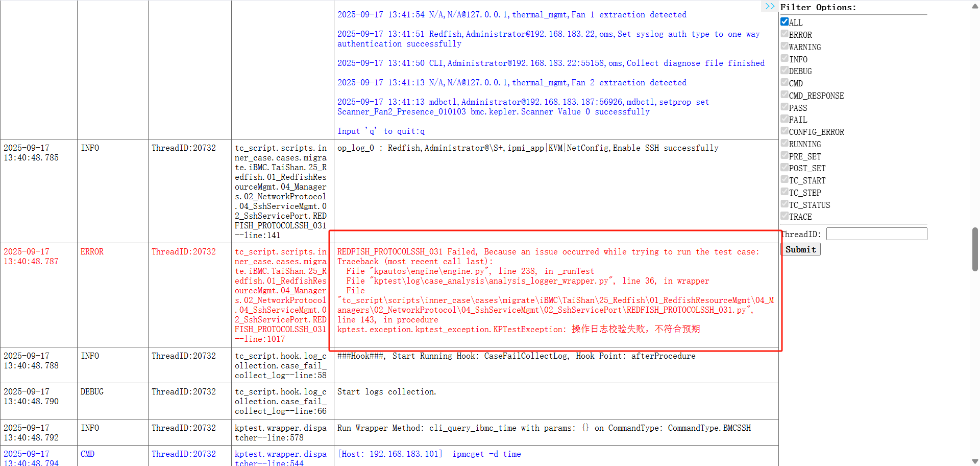The image size is (980, 466).
Task: Toggle the WARNING filter checkbox
Action: (x=785, y=46)
